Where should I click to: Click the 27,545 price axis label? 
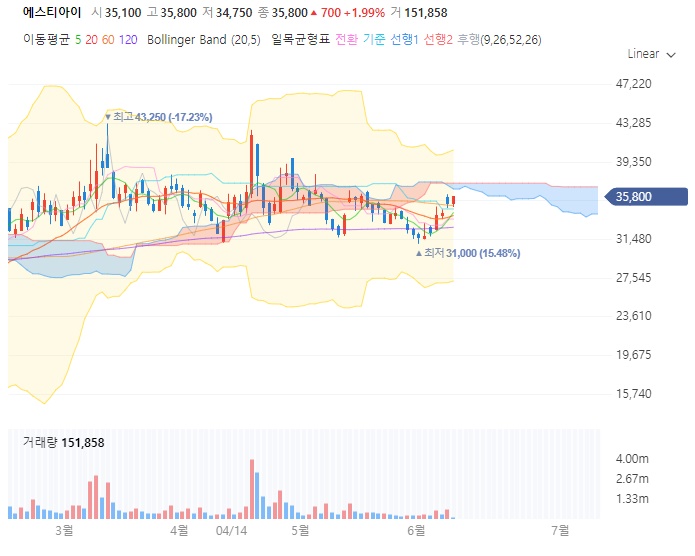[x=633, y=278]
